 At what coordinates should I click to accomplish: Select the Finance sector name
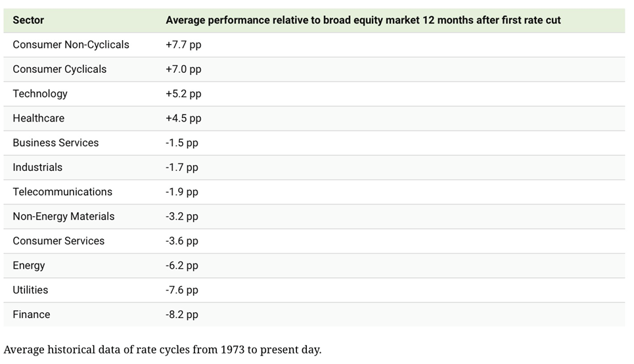pyautogui.click(x=32, y=314)
